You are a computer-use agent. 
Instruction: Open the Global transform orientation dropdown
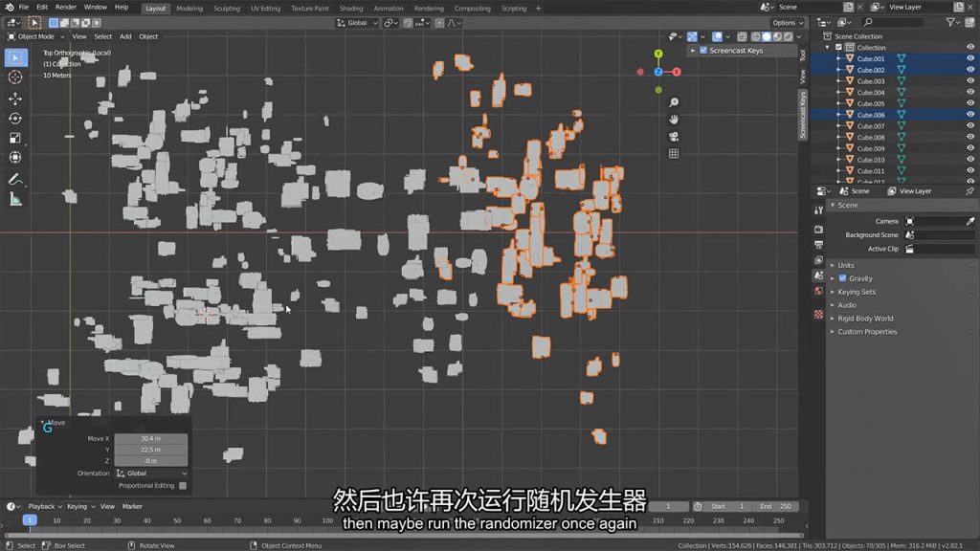[357, 23]
